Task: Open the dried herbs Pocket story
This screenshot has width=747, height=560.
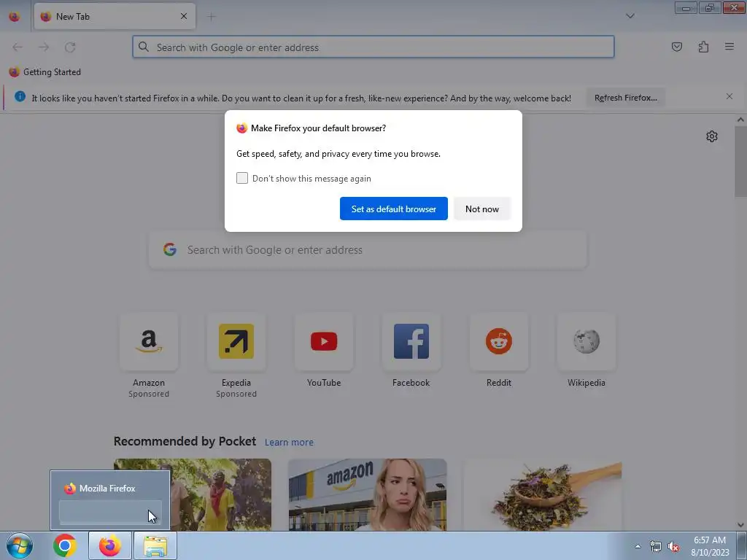Action: (x=543, y=495)
